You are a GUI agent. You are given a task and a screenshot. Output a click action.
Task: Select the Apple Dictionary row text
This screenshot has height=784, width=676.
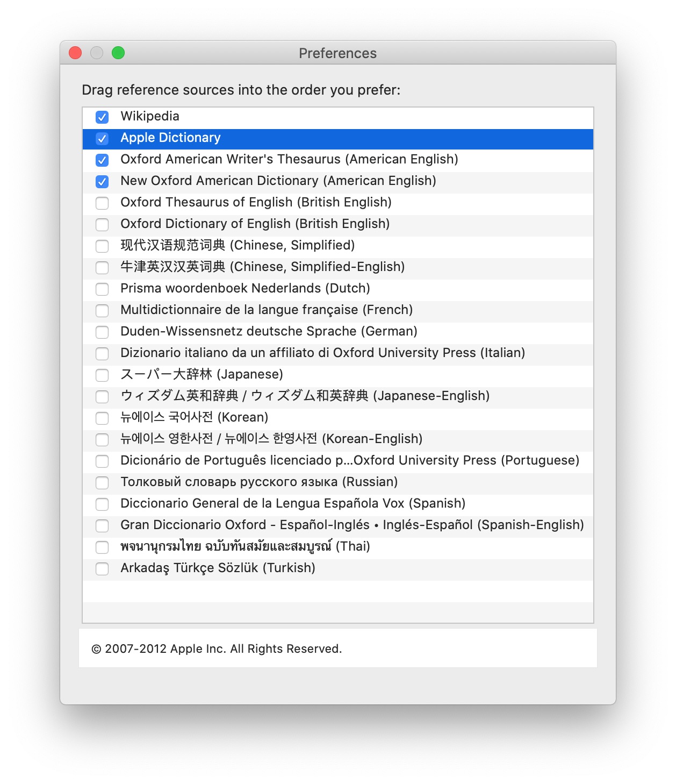point(170,138)
